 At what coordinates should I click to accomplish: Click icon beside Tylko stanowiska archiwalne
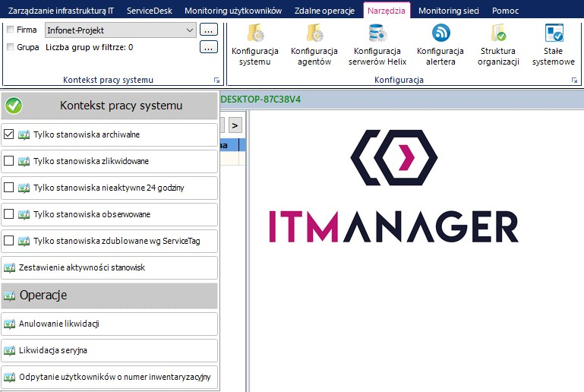[24, 134]
